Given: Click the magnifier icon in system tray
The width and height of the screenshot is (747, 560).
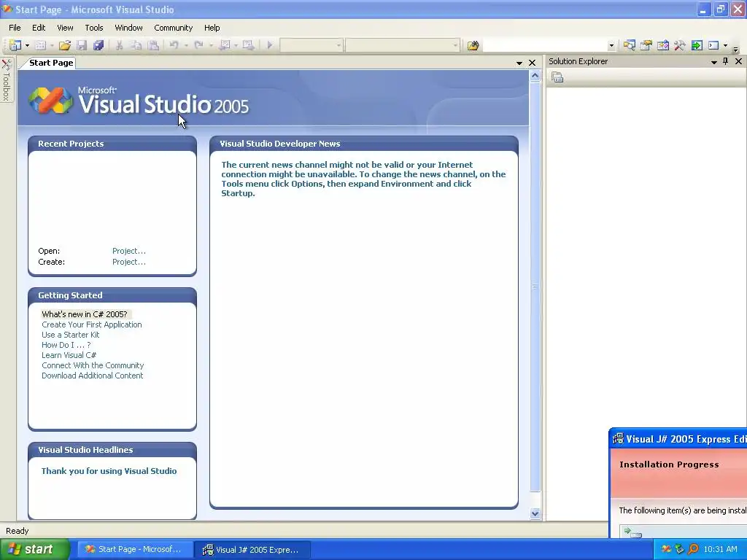Looking at the screenshot, I should click(693, 550).
